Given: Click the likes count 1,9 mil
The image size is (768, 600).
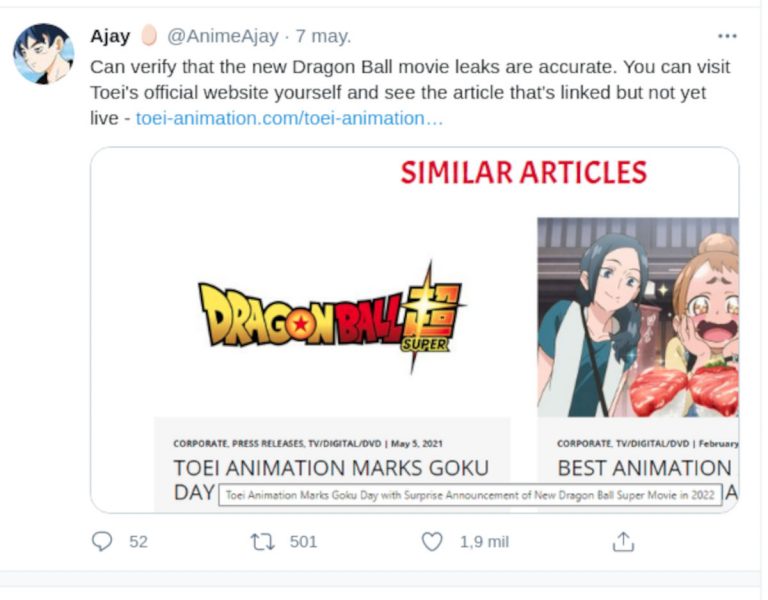Looking at the screenshot, I should [484, 542].
